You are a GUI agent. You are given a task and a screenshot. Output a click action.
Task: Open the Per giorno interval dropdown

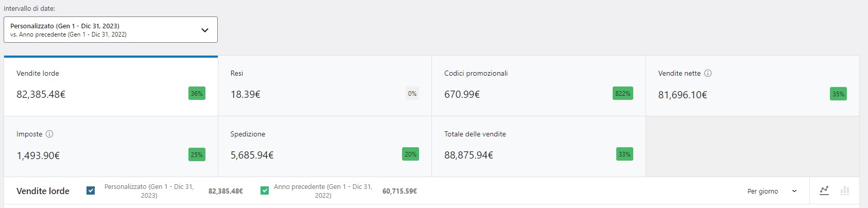coord(771,191)
